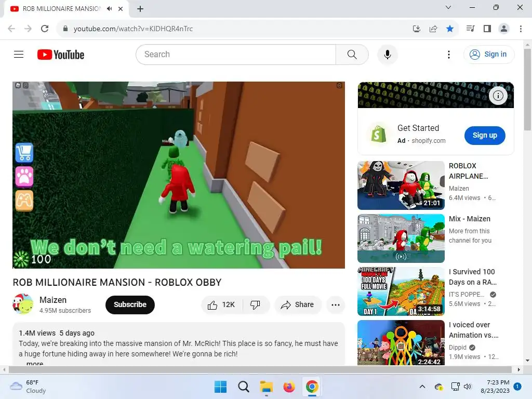
Task: Click the install app icon in address bar
Action: tap(416, 29)
